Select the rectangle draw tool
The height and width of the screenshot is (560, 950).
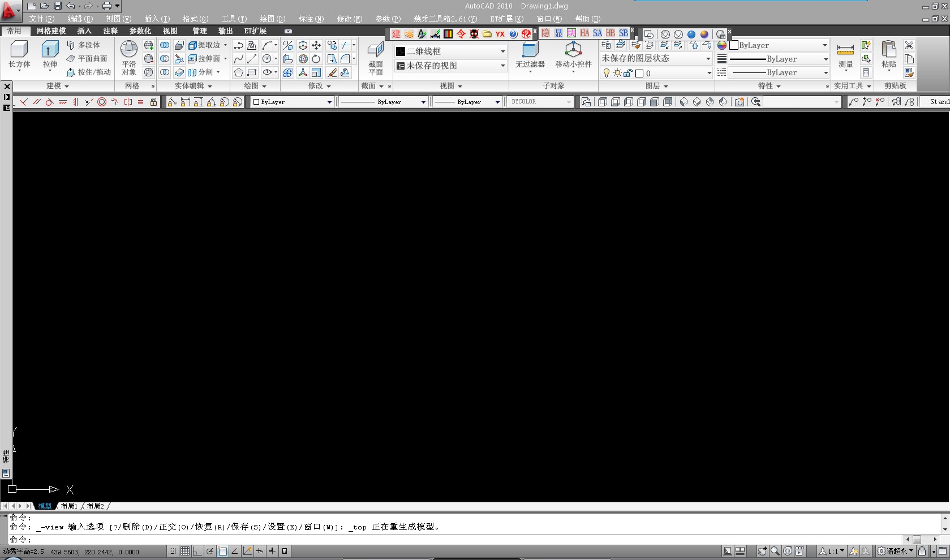(252, 72)
